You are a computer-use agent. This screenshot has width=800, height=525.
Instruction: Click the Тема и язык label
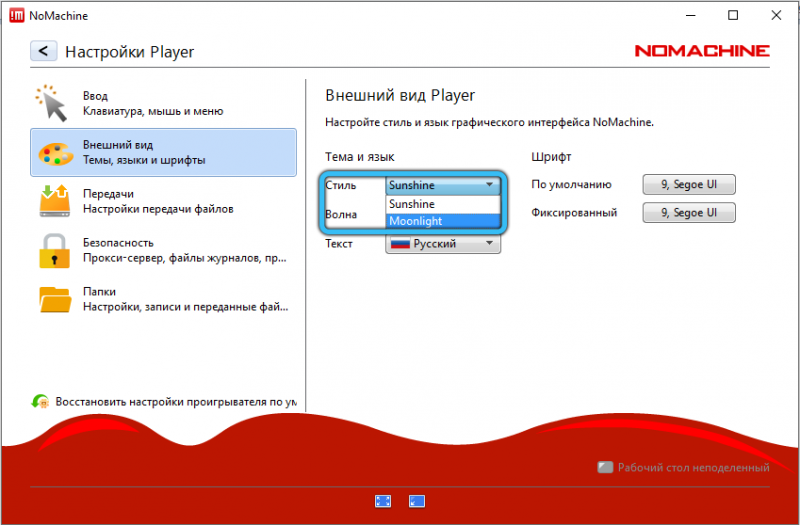click(360, 157)
